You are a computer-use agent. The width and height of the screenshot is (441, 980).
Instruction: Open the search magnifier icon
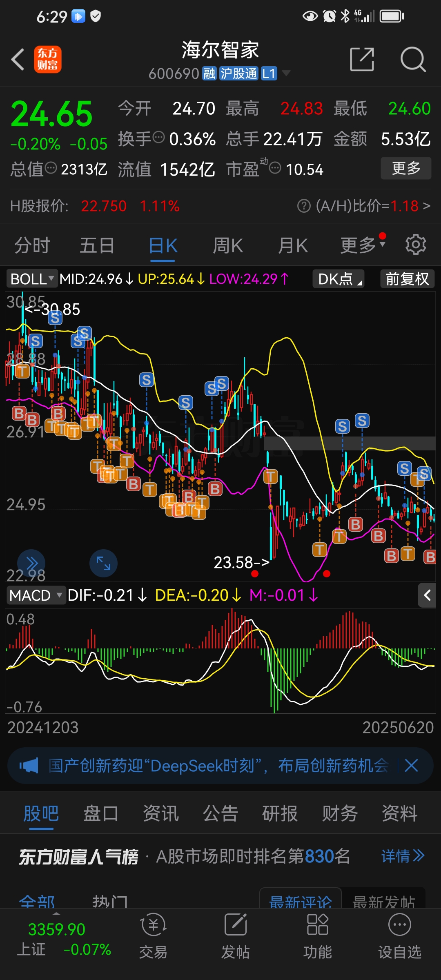(413, 60)
